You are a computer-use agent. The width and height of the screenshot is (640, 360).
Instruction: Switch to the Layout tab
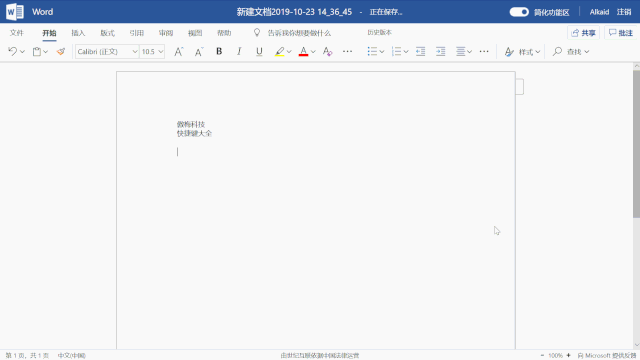pos(107,33)
